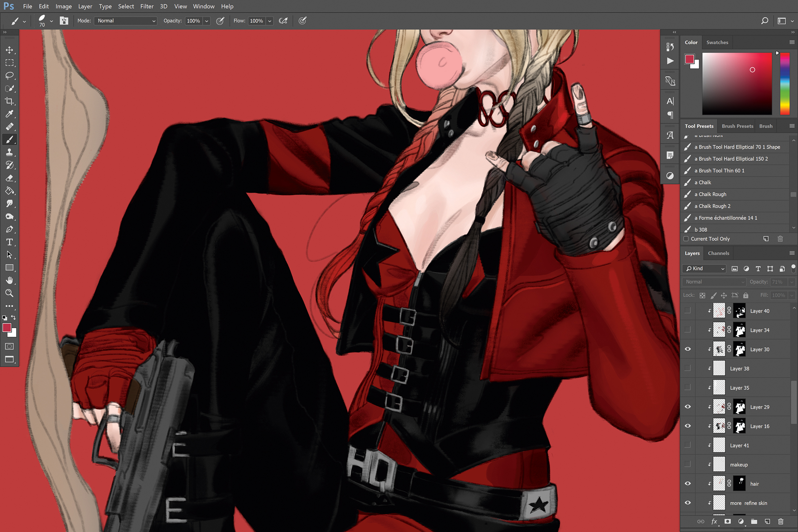Show Layer 38 visibility
Image resolution: width=798 pixels, height=532 pixels.
[x=688, y=368]
